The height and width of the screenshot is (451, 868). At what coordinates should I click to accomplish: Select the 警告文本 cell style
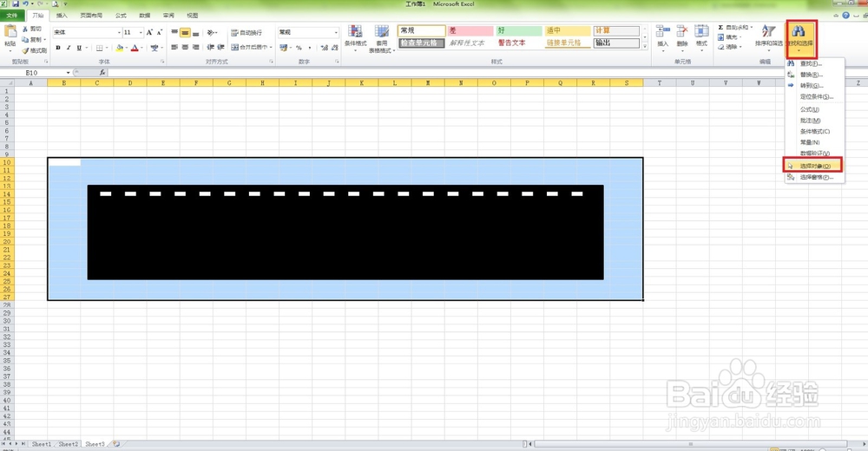point(519,42)
